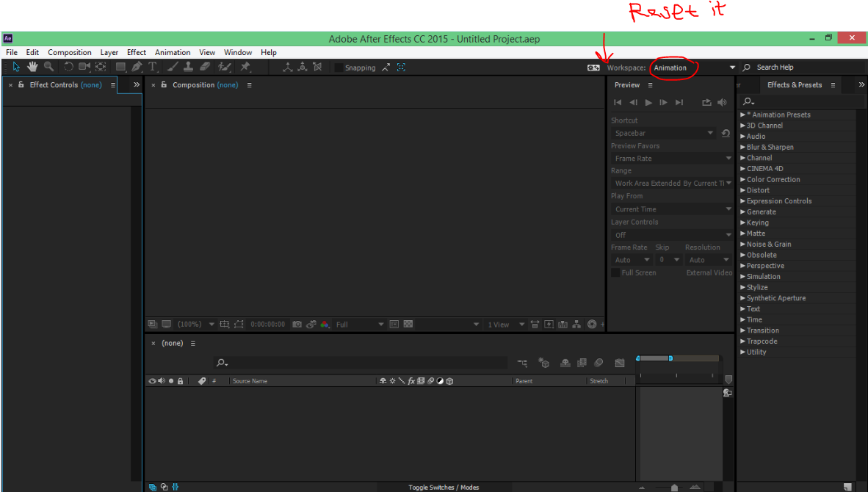Viewport: 868px width, 492px height.
Task: Select the Rectangle shape tool
Action: (x=120, y=67)
